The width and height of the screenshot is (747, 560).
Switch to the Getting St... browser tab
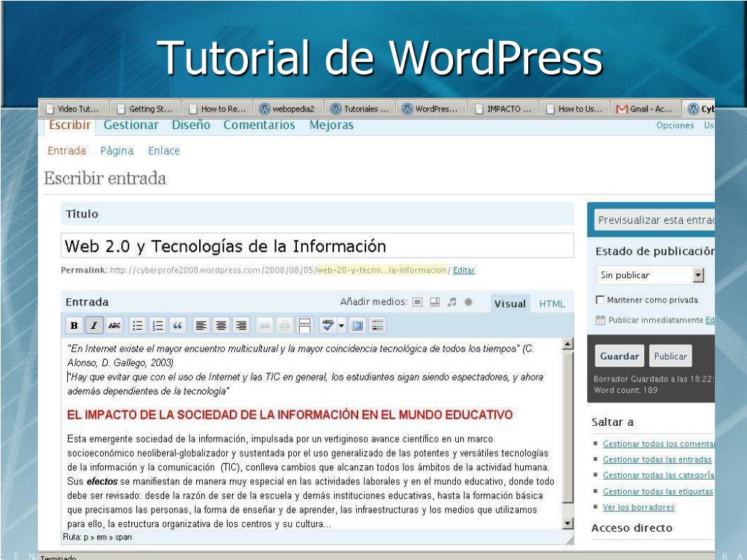pyautogui.click(x=145, y=109)
